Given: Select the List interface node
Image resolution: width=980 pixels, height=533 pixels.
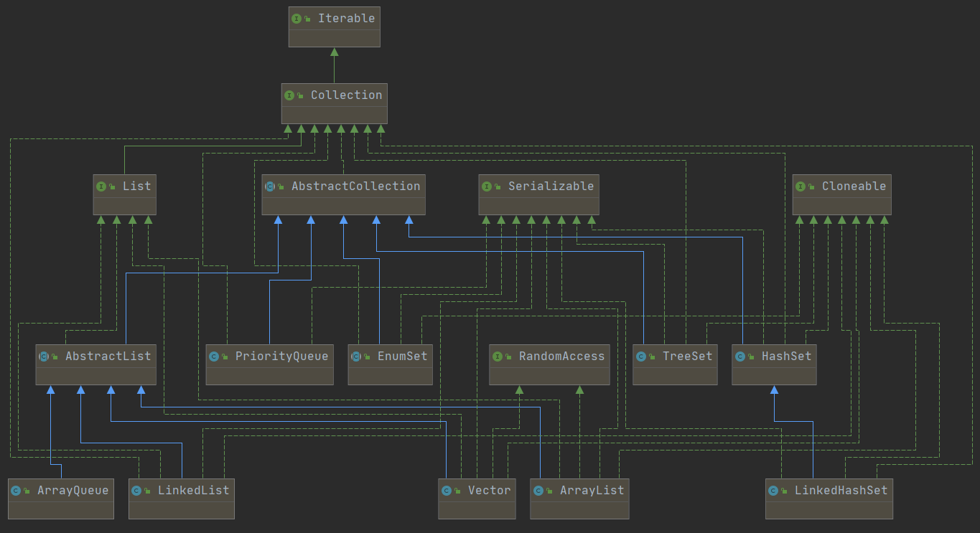Looking at the screenshot, I should click(125, 194).
